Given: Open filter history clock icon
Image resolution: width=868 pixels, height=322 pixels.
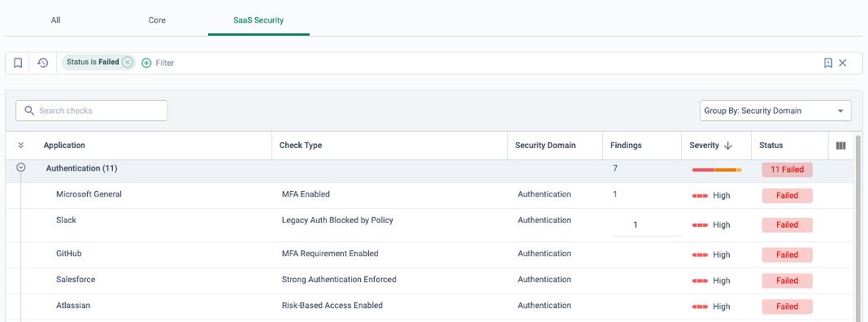Looking at the screenshot, I should 42,63.
